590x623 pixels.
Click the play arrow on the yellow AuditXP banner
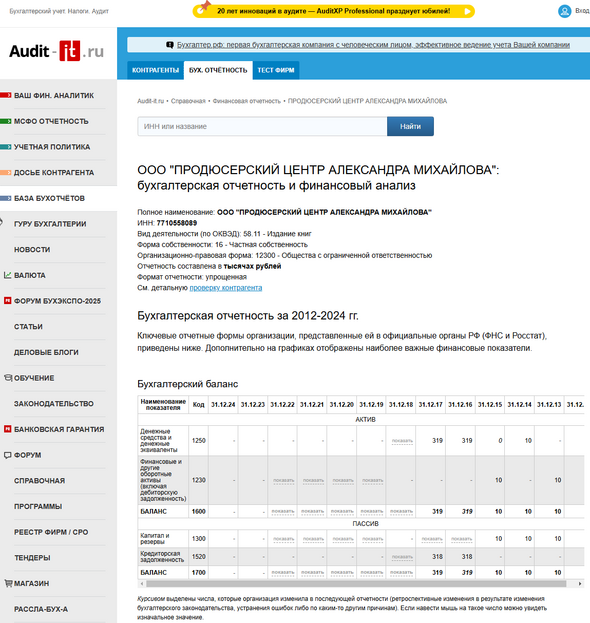(x=467, y=12)
